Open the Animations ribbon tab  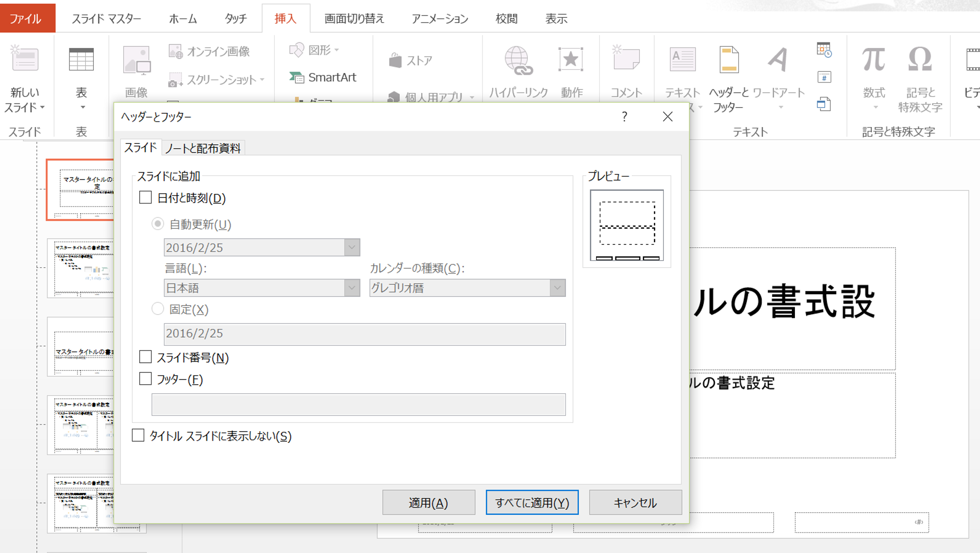[440, 19]
